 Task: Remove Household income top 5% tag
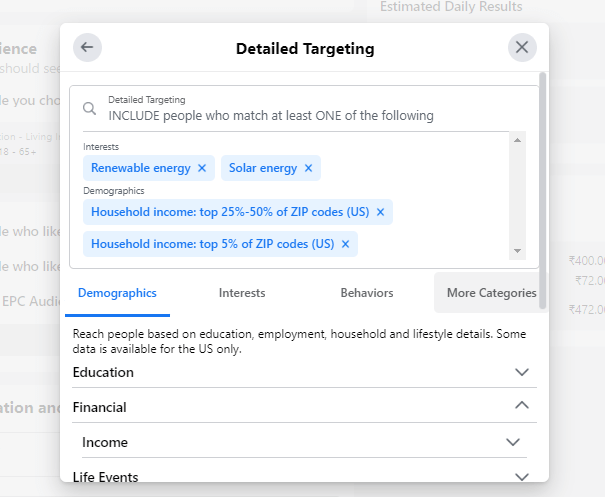point(345,244)
